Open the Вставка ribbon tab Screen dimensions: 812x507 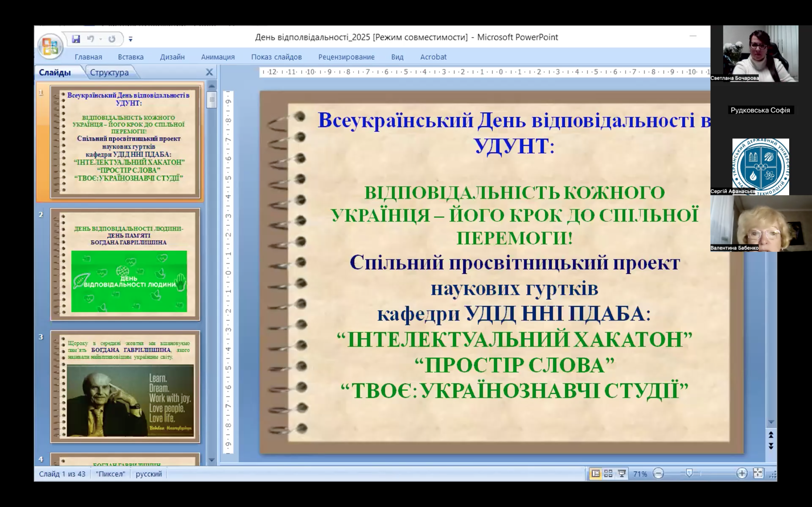coord(131,57)
